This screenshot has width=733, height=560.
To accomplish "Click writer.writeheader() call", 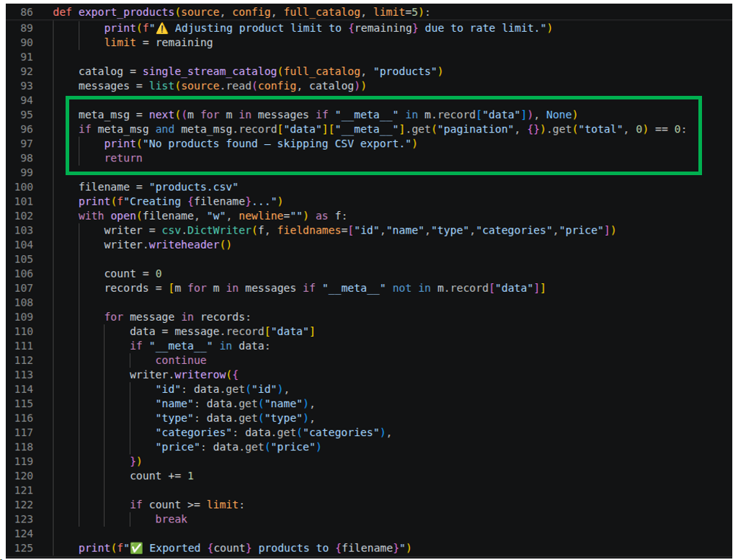I will (x=168, y=246).
